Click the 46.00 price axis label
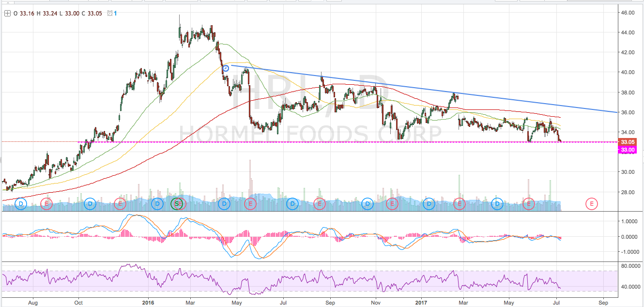The image size is (644, 307). click(x=628, y=13)
